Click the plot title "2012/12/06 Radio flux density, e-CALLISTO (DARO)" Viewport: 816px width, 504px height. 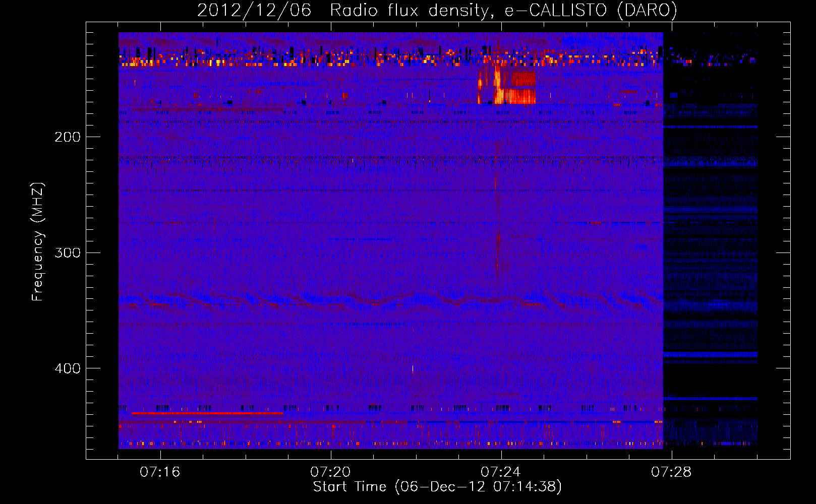point(437,10)
